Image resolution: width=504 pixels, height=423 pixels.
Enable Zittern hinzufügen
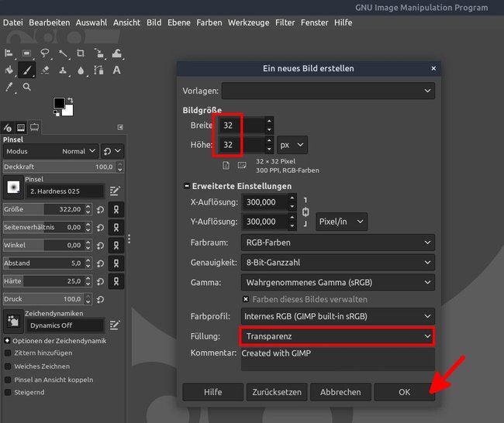[8, 353]
